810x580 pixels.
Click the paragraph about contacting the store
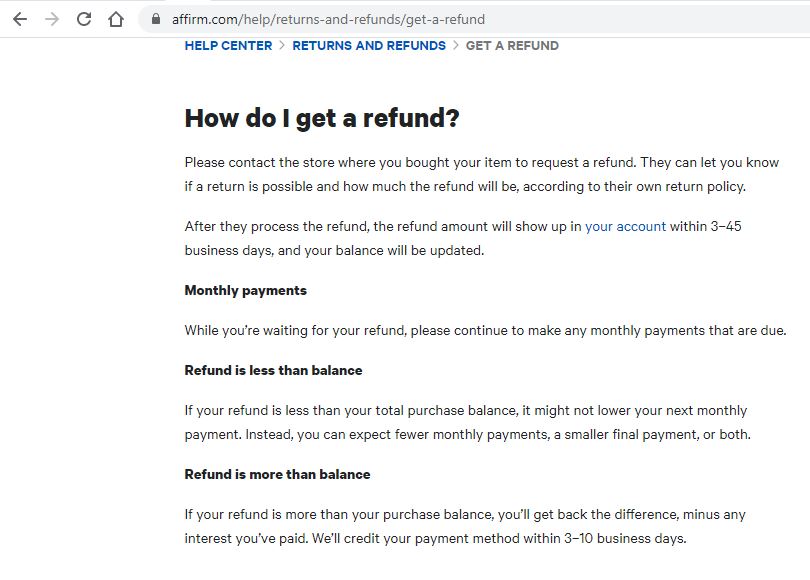(x=481, y=175)
